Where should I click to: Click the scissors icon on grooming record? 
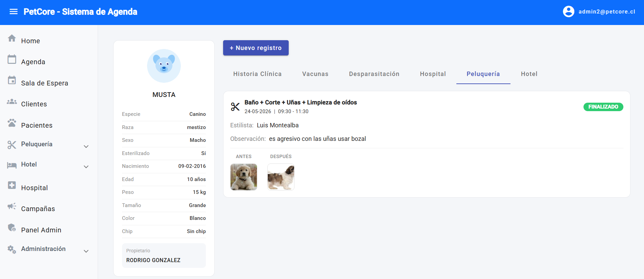point(235,107)
